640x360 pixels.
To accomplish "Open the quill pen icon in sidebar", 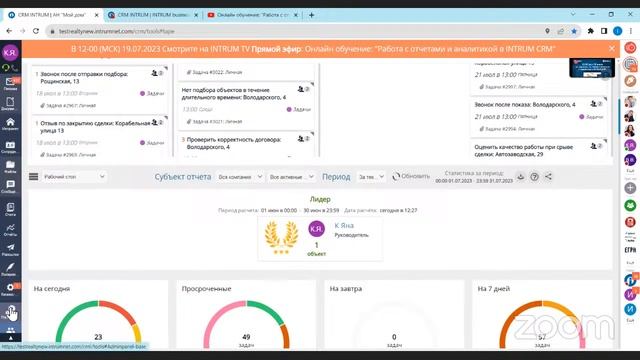I will 10,269.
